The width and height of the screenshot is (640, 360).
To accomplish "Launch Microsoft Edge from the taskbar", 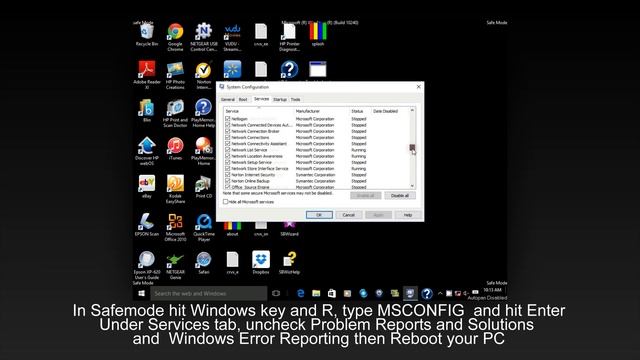I will click(301, 293).
